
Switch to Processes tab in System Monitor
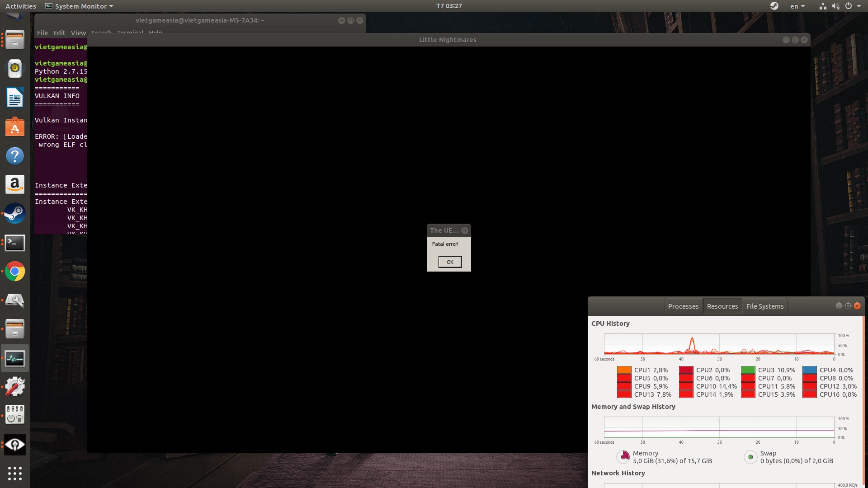click(x=683, y=306)
